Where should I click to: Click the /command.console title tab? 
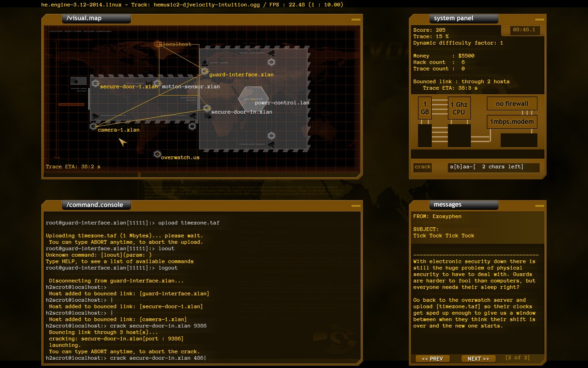click(96, 205)
